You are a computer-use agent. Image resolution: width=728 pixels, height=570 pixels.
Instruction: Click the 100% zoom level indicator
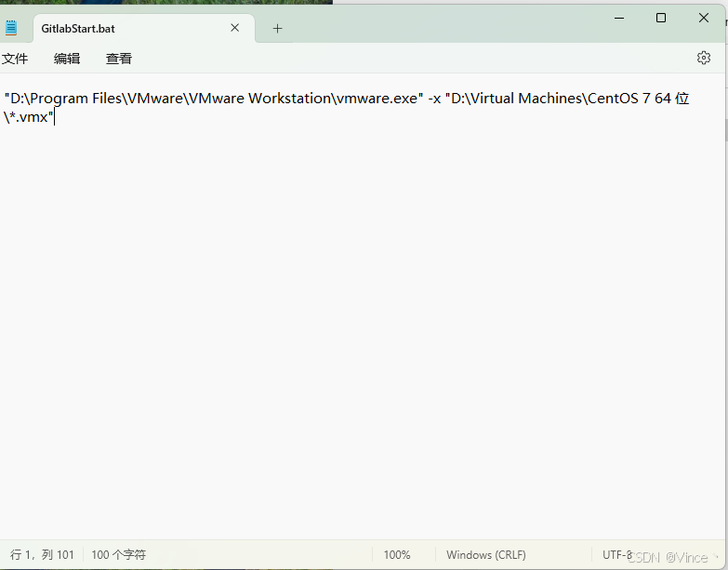coord(397,555)
